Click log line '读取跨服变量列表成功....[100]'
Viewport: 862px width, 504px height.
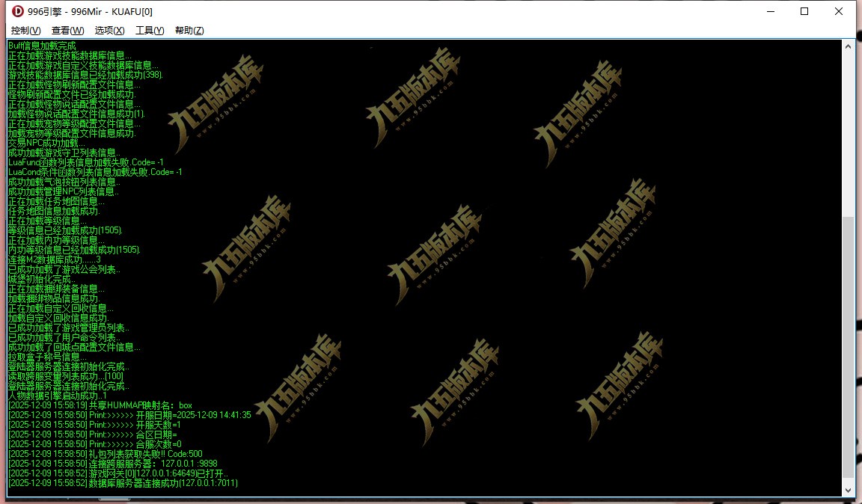coord(65,376)
